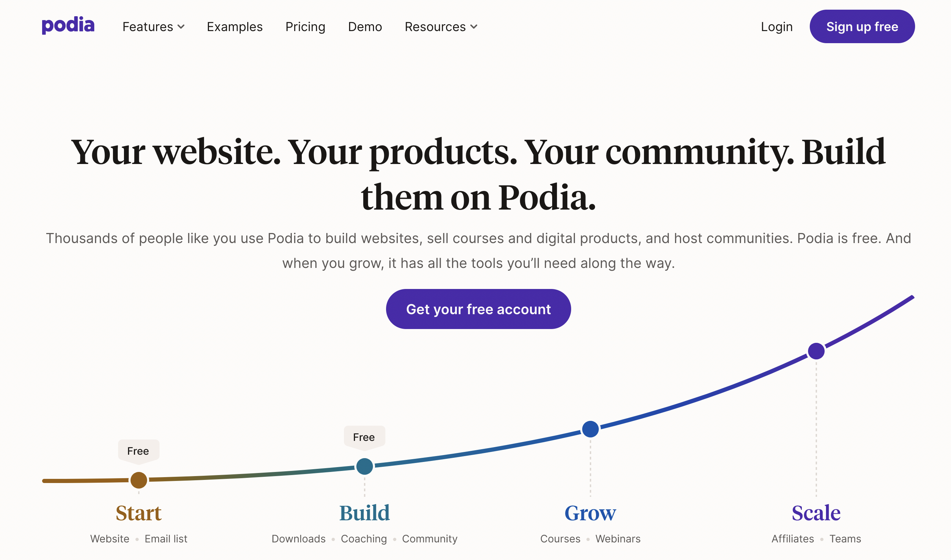Image resolution: width=951 pixels, height=560 pixels.
Task: Click the Sign up free button
Action: 862,27
